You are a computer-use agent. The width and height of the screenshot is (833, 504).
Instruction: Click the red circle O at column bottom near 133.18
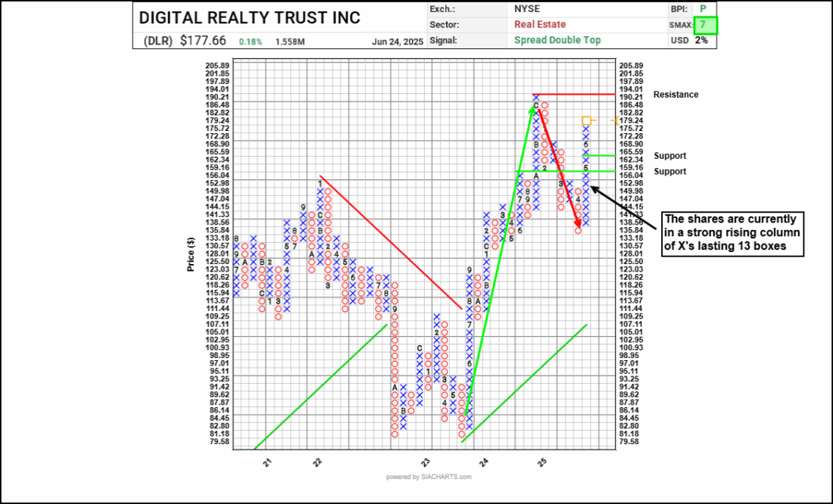[578, 230]
